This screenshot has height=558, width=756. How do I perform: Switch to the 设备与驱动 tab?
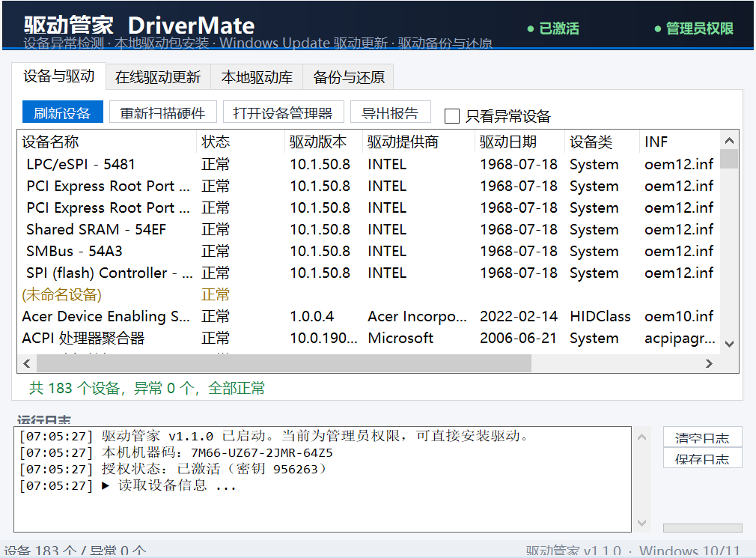click(59, 76)
